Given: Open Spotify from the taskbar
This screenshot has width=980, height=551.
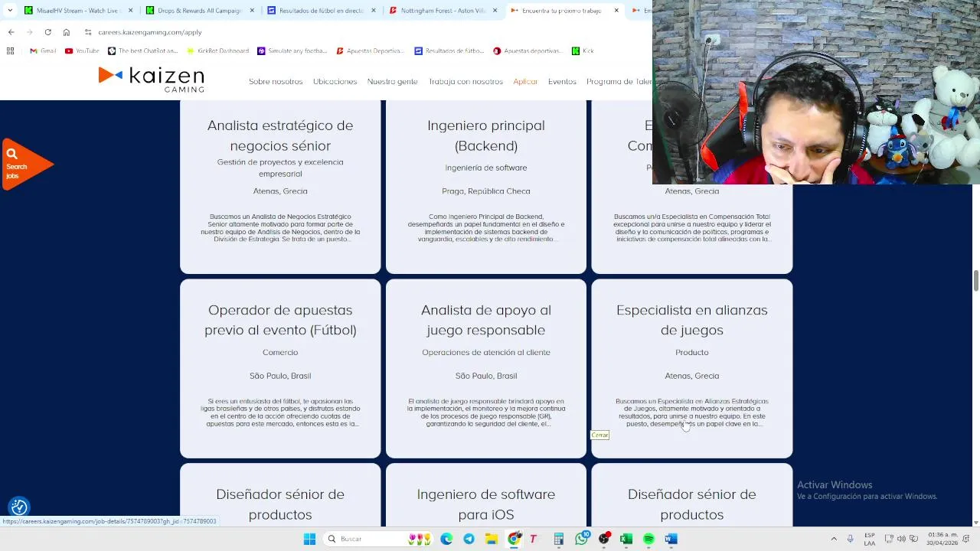Looking at the screenshot, I should pyautogui.click(x=648, y=539).
